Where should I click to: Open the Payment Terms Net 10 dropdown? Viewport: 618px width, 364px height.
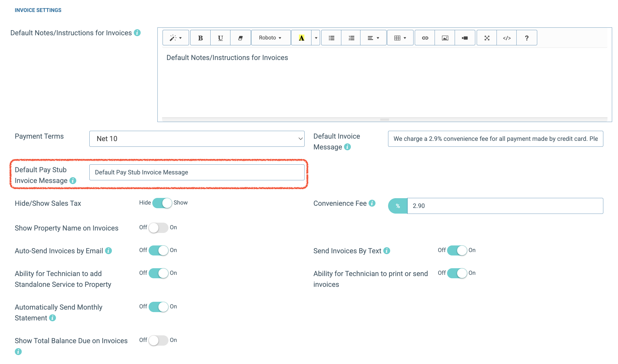197,139
